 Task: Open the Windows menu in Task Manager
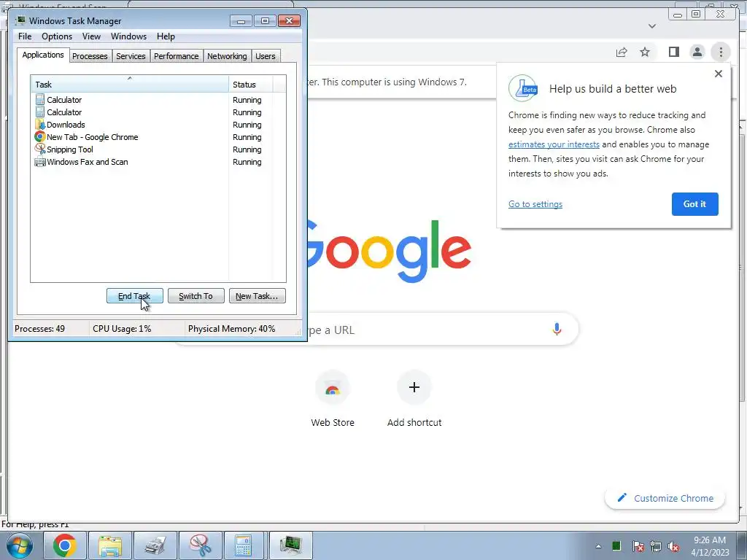[128, 36]
